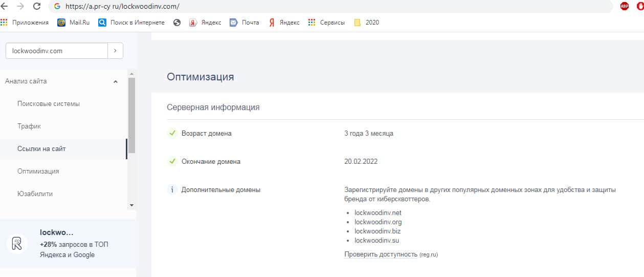Click the sidebar scrollbar thumb
The height and width of the screenshot is (277, 644).
pyautogui.click(x=131, y=116)
